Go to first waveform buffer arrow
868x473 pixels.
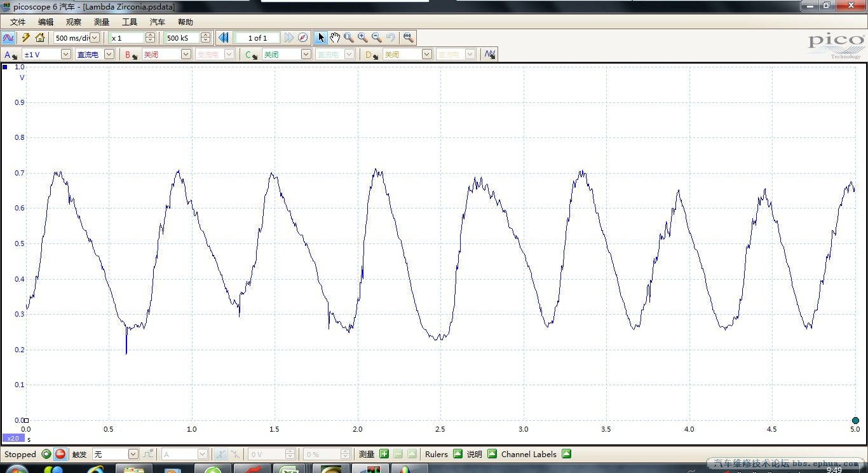point(224,38)
